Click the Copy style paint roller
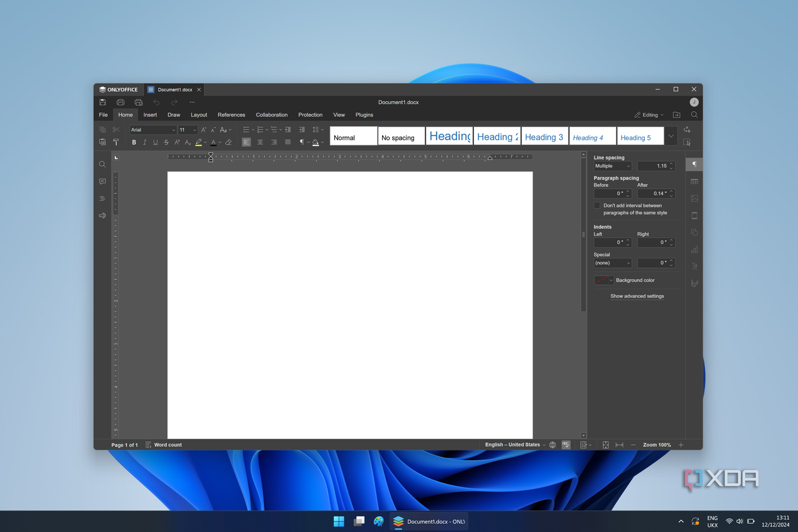The height and width of the screenshot is (532, 798). click(x=116, y=142)
